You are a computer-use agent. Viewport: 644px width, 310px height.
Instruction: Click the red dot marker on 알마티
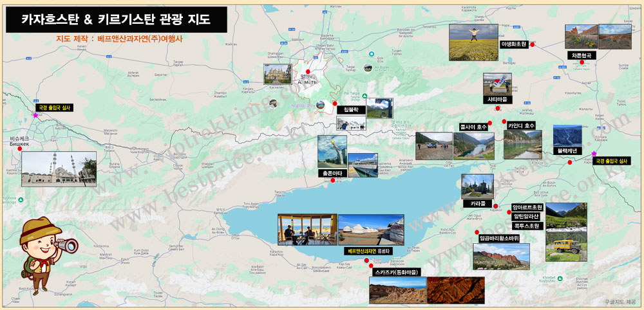pyautogui.click(x=308, y=72)
